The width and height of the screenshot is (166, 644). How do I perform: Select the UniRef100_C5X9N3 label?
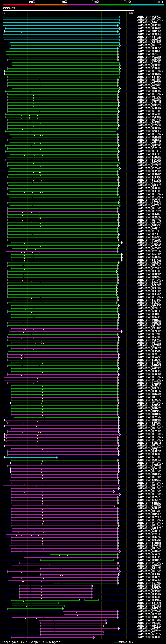point(149,383)
